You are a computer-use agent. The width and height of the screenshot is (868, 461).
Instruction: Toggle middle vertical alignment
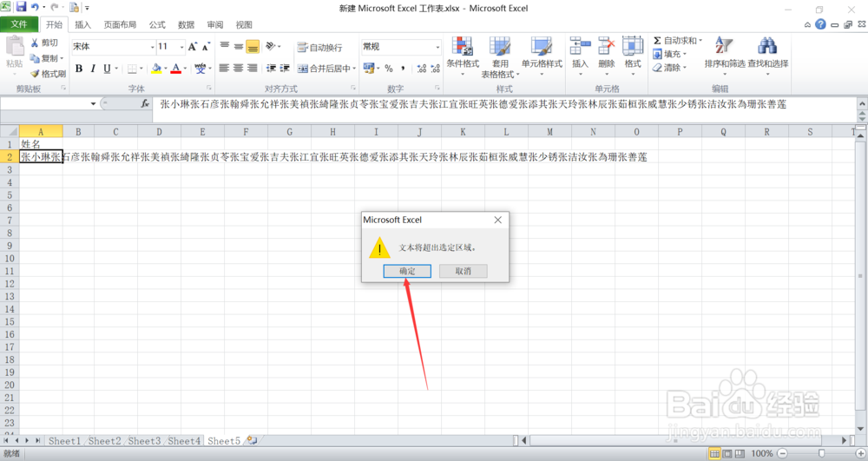(x=239, y=47)
